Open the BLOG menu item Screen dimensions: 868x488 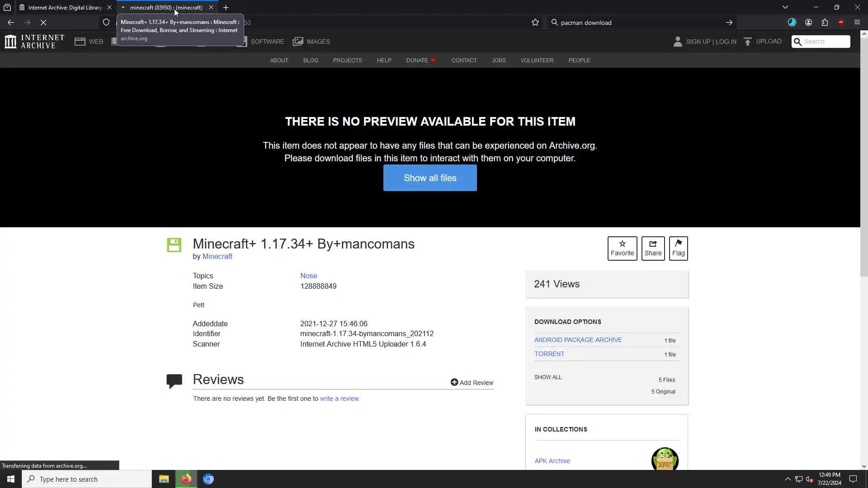coord(311,61)
